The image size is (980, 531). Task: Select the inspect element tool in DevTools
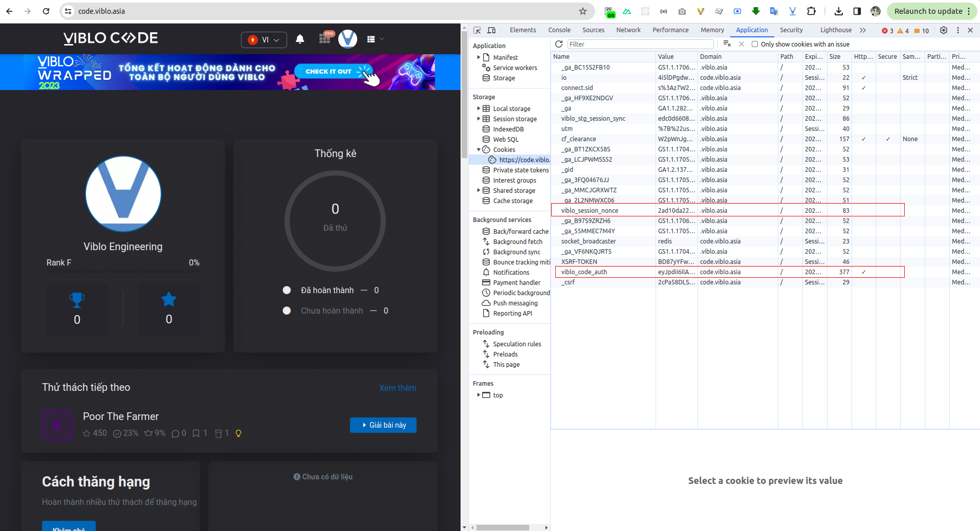point(476,30)
